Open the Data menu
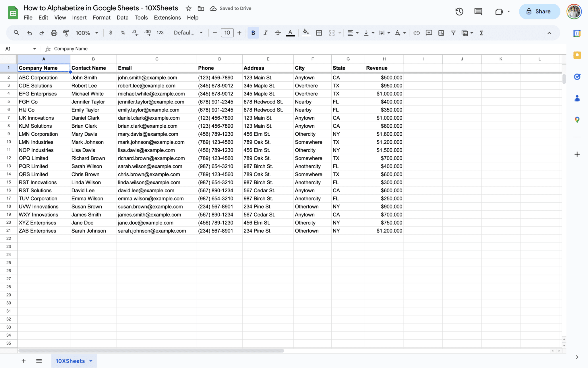Viewport: 588px width, 368px height. click(x=122, y=18)
